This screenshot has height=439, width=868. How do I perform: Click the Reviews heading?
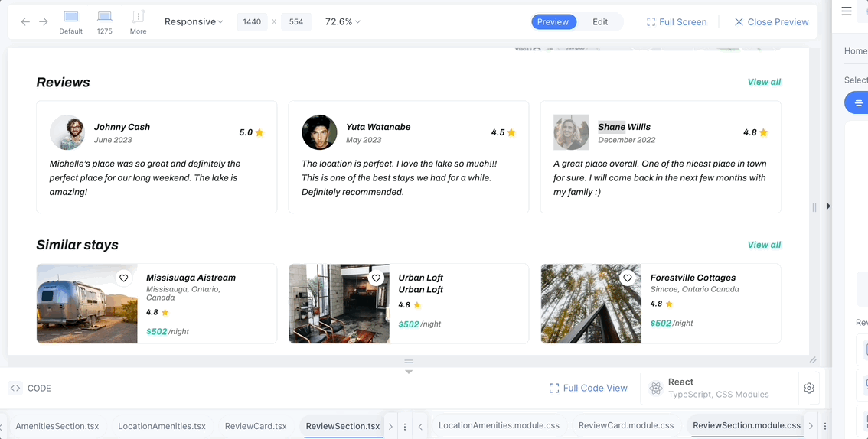63,83
